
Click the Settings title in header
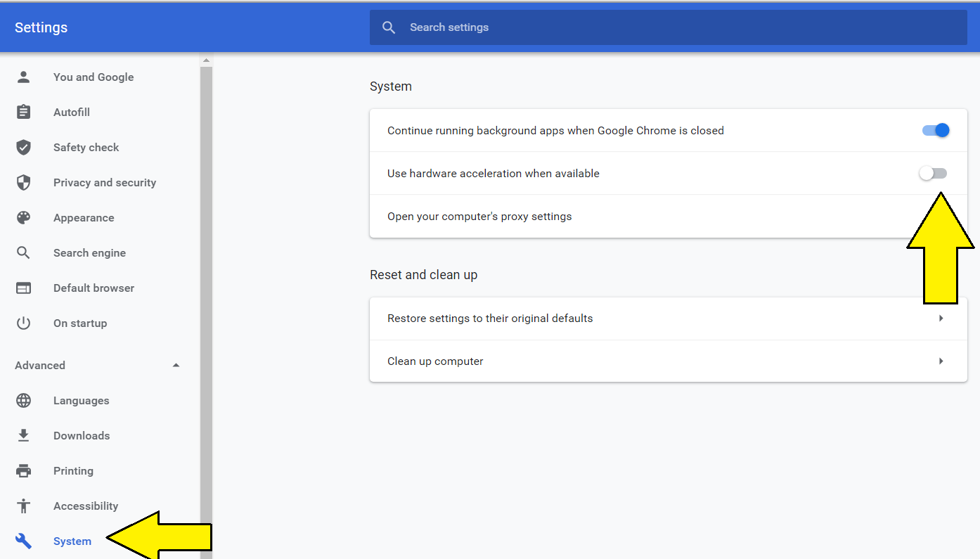point(41,27)
